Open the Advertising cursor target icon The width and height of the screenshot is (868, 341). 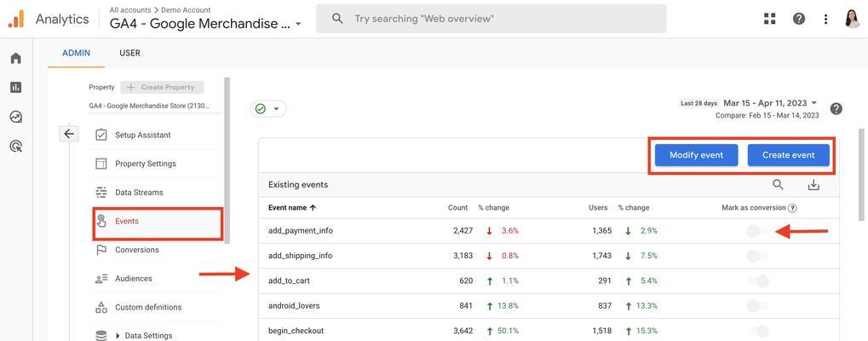pos(16,146)
